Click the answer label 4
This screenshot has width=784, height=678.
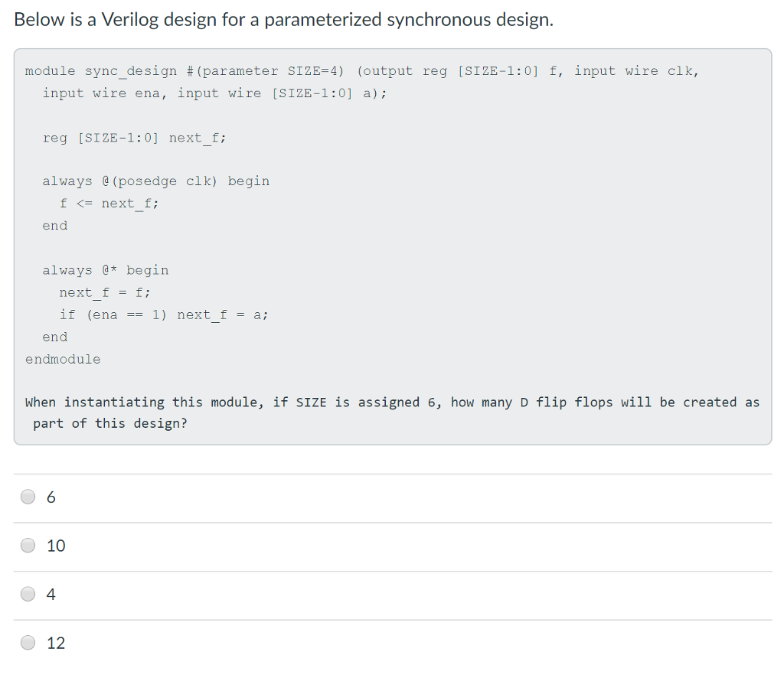tap(51, 594)
